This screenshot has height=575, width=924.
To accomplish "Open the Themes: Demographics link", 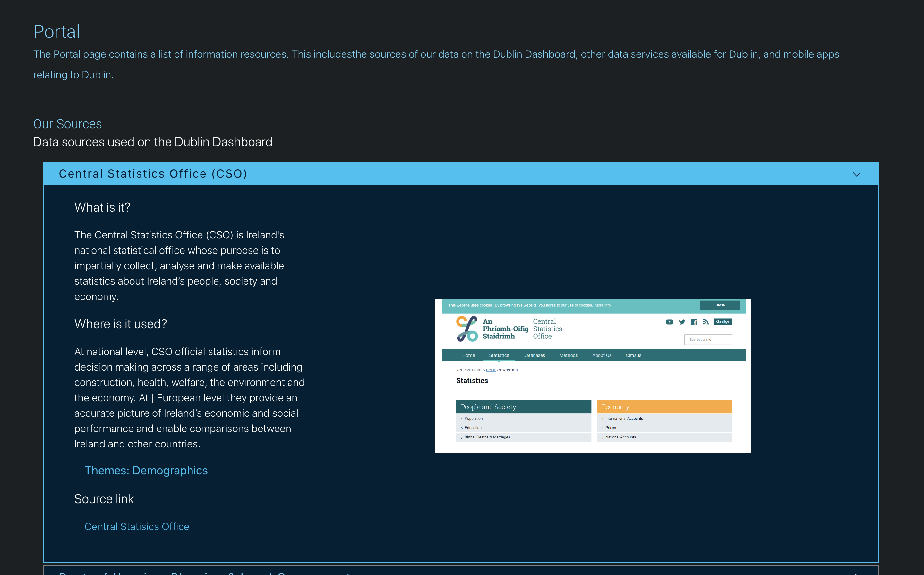I will pos(146,471).
